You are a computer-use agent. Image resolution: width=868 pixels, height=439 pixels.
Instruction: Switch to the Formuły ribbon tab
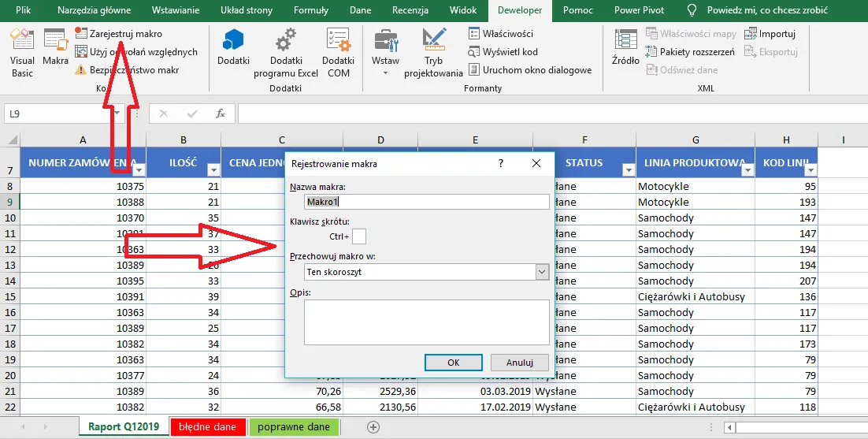[310, 10]
